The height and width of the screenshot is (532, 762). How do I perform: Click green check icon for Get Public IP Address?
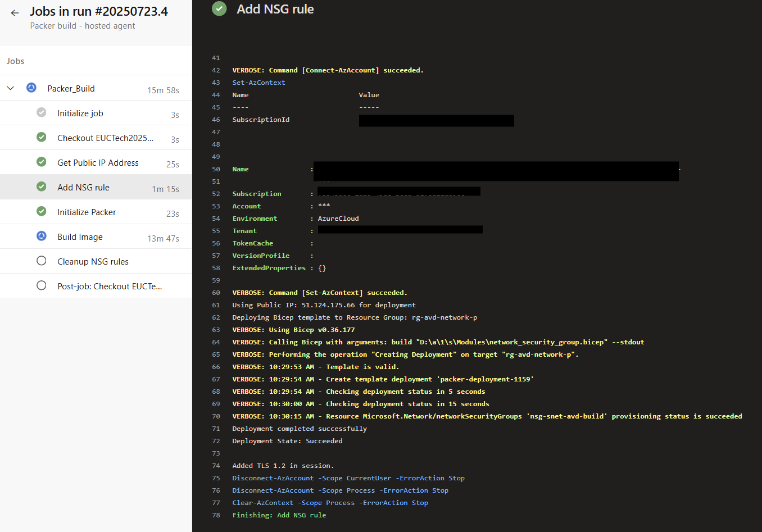pyautogui.click(x=42, y=162)
